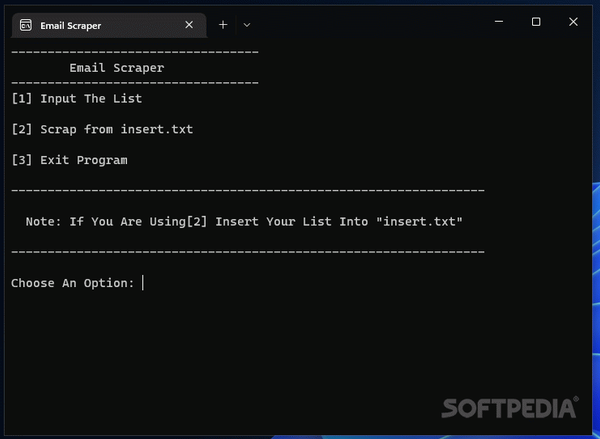
Task: Click the empty terminal area below the prompt
Action: [x=250, y=350]
